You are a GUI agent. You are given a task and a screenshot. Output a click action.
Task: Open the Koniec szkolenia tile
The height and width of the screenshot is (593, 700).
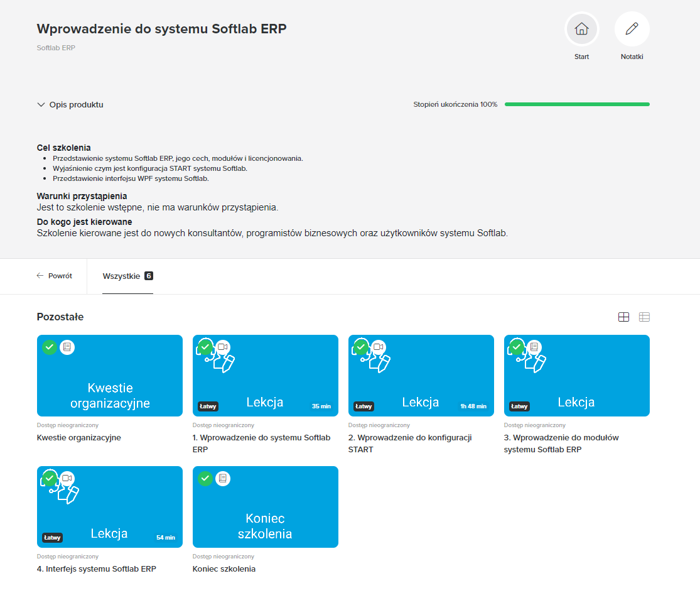[266, 507]
